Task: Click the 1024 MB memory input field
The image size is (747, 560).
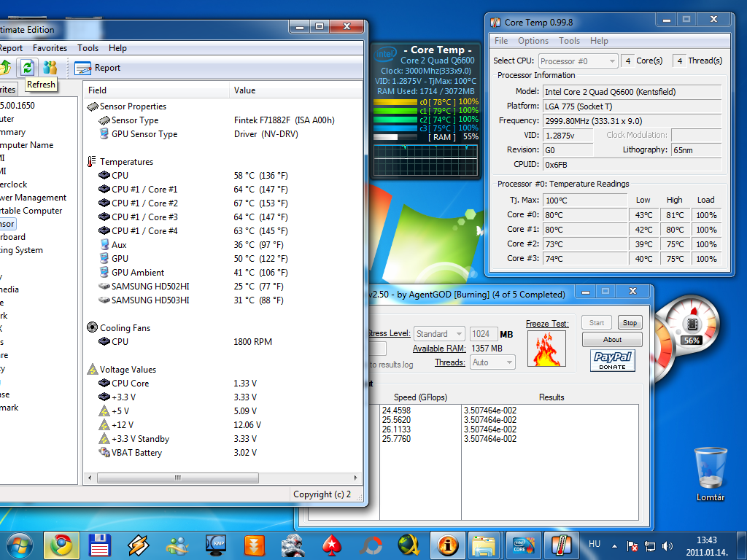Action: 484,334
